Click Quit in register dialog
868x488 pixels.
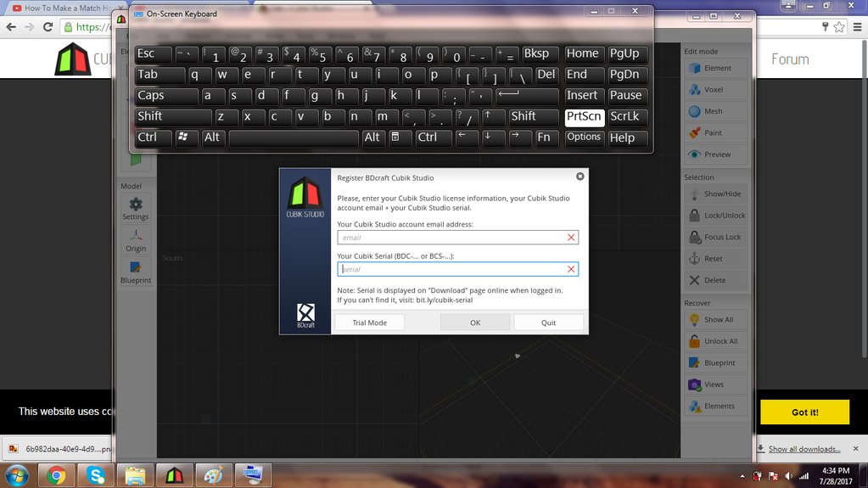[x=549, y=323]
